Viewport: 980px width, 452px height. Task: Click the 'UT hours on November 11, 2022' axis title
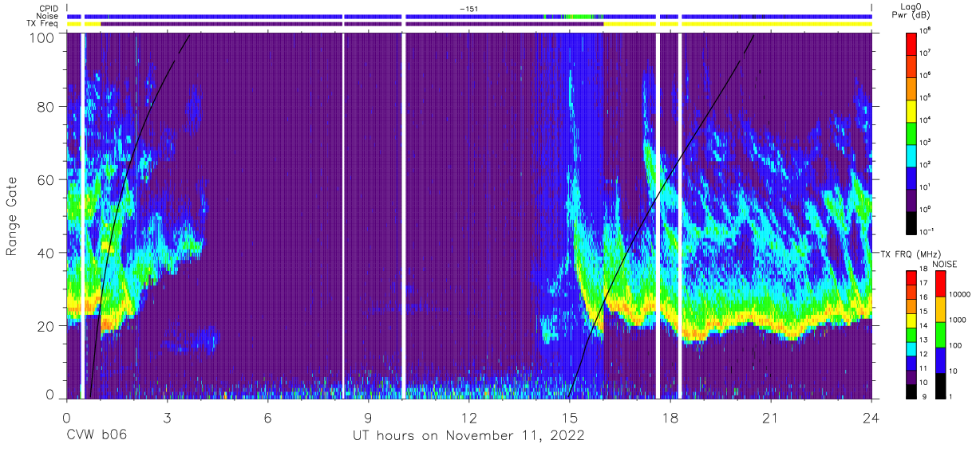pos(468,436)
